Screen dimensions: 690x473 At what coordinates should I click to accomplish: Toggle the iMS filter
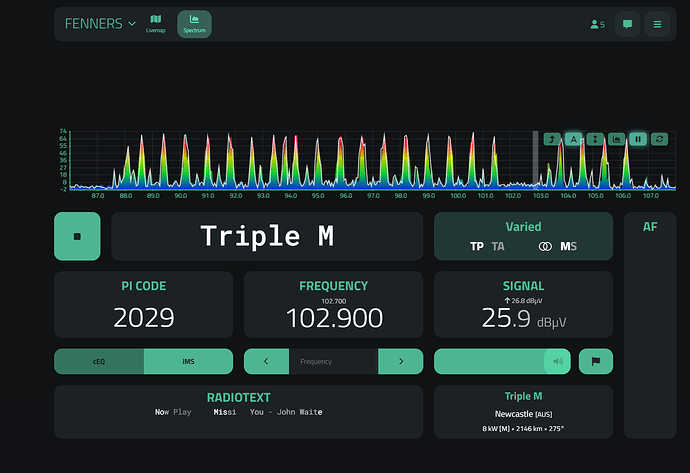click(x=188, y=361)
